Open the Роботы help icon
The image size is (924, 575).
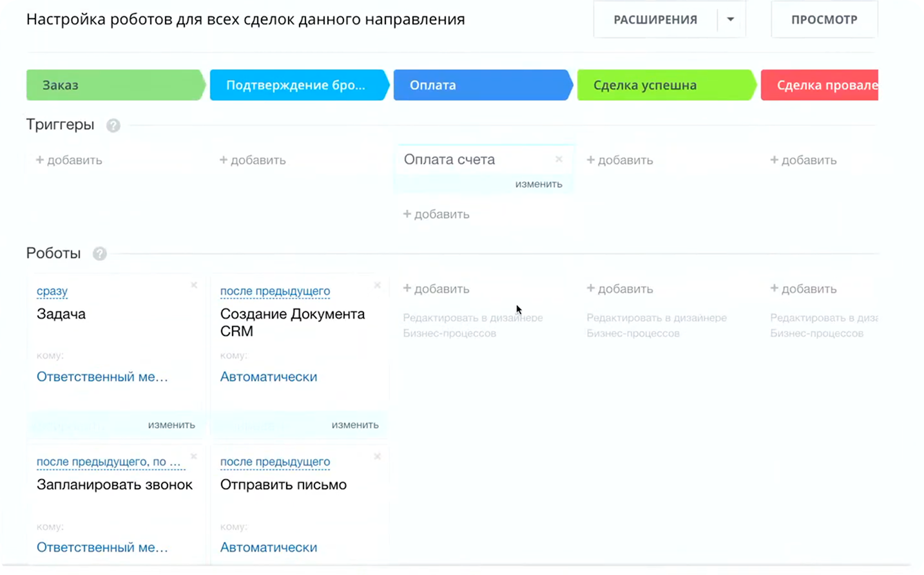(99, 254)
